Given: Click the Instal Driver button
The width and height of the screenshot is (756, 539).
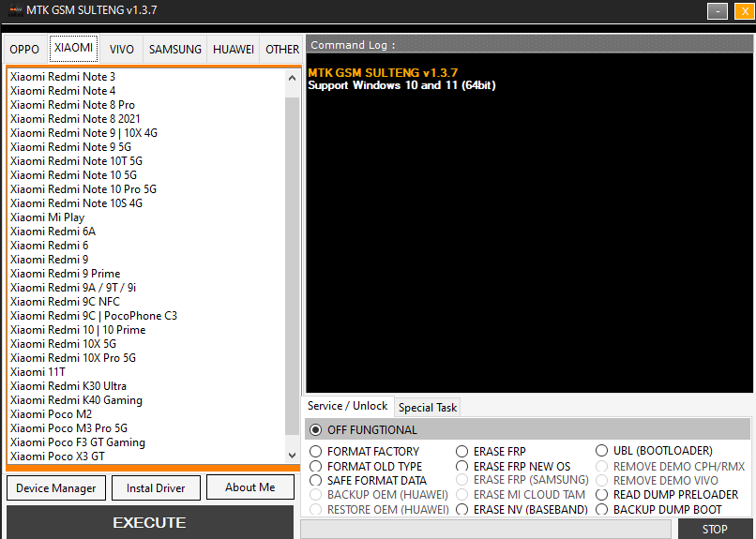Looking at the screenshot, I should 156,487.
